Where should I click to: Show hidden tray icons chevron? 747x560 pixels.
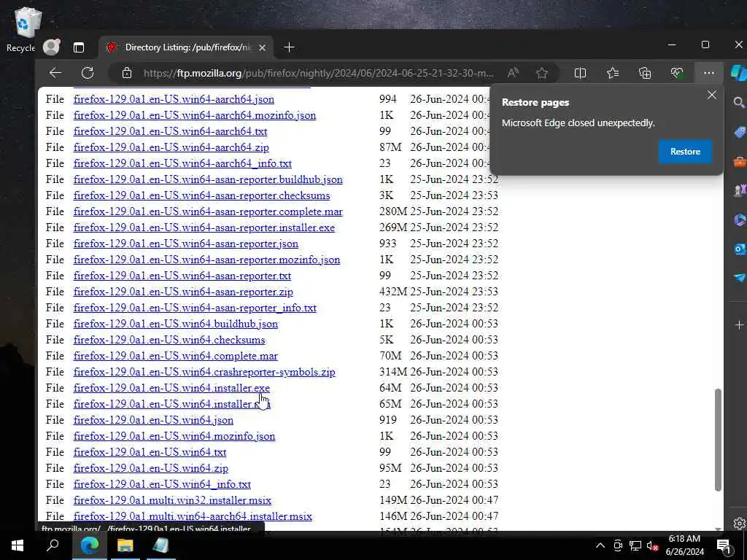click(x=600, y=545)
